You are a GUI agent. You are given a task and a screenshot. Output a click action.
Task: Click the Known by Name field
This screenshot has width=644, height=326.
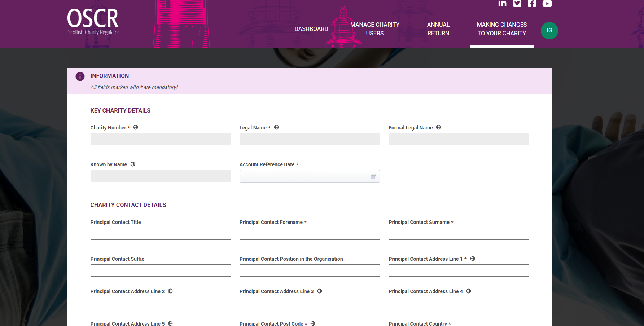161,176
